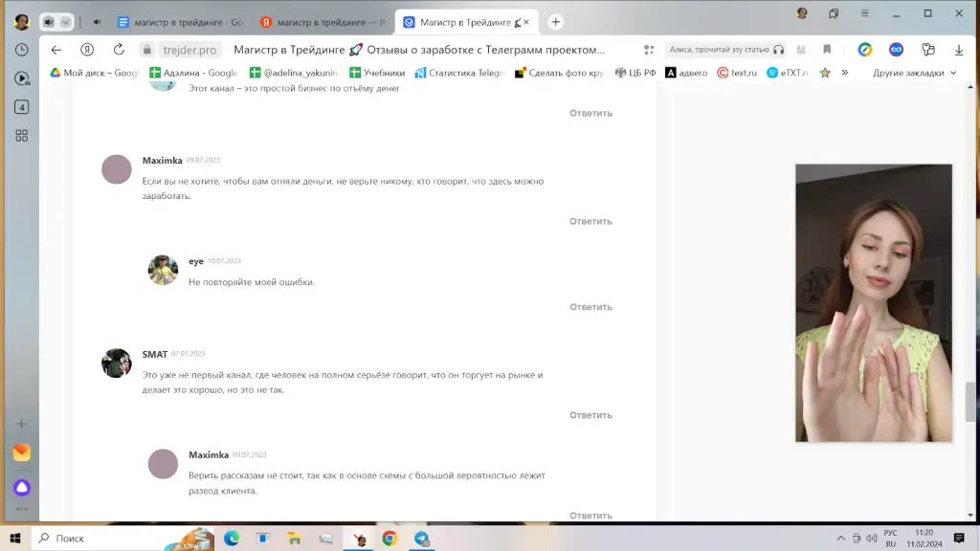This screenshot has width=980, height=551.
Task: Toggle the highlighted sound button in tab strip
Action: pyautogui.click(x=49, y=22)
